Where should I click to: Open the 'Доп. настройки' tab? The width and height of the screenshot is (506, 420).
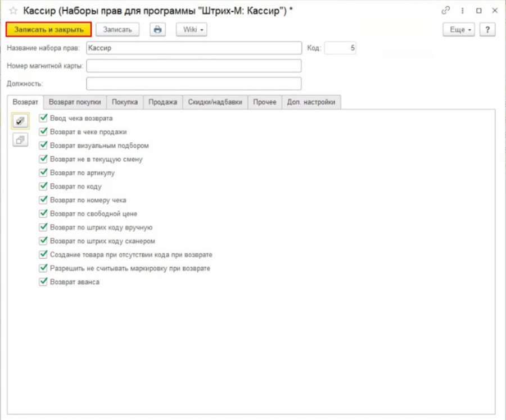311,102
